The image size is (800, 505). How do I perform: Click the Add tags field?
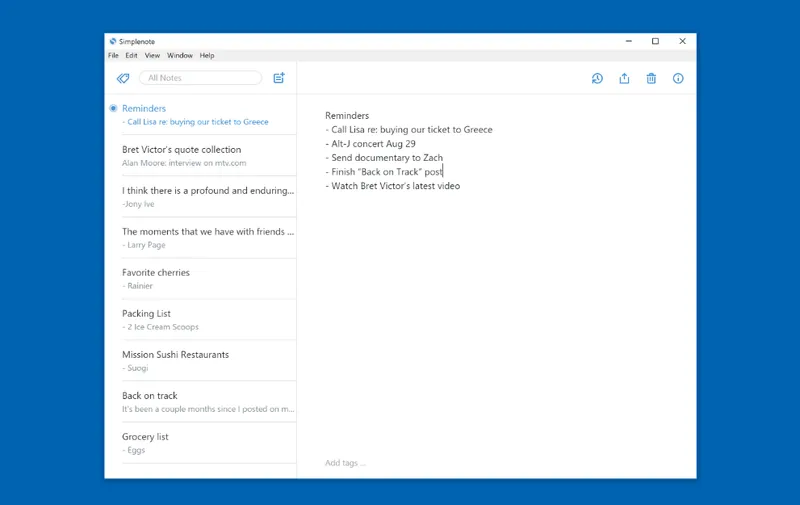pos(345,463)
